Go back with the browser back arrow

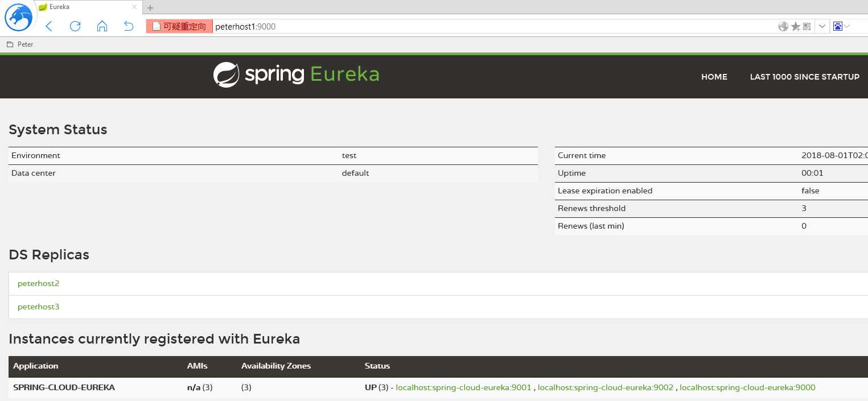click(x=49, y=26)
